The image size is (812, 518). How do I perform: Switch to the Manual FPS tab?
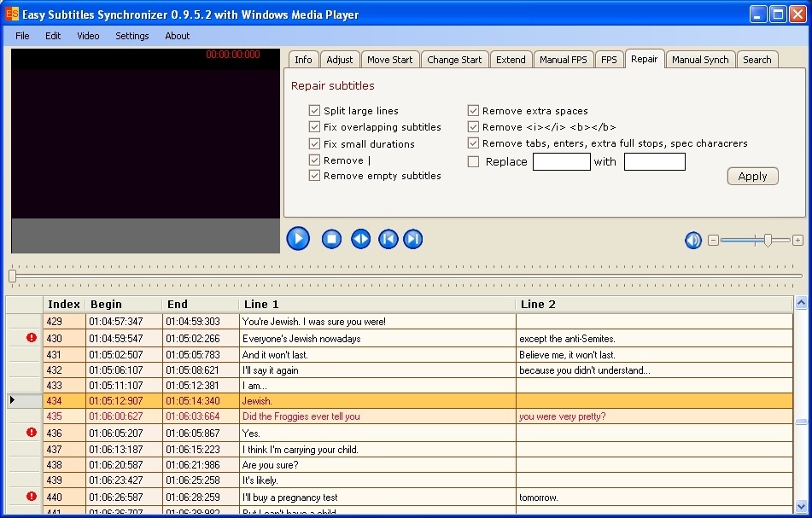point(564,59)
